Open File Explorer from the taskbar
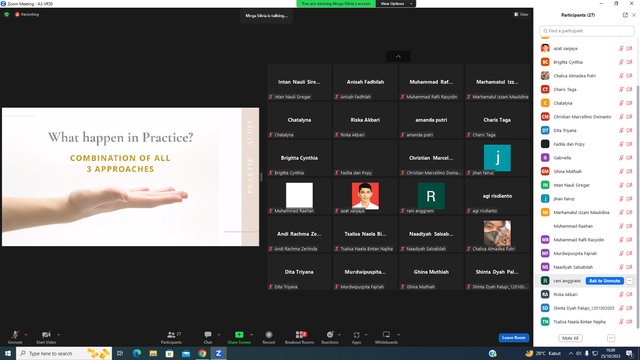640x360 pixels. [153, 353]
